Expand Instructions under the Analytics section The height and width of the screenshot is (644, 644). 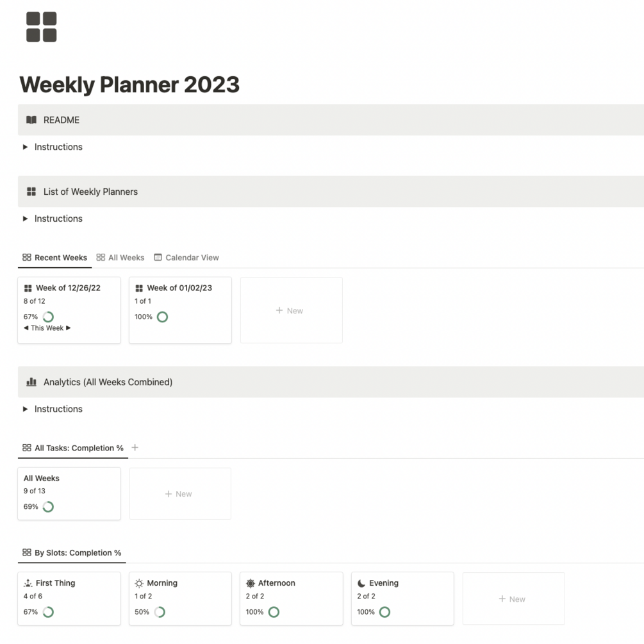[26, 409]
